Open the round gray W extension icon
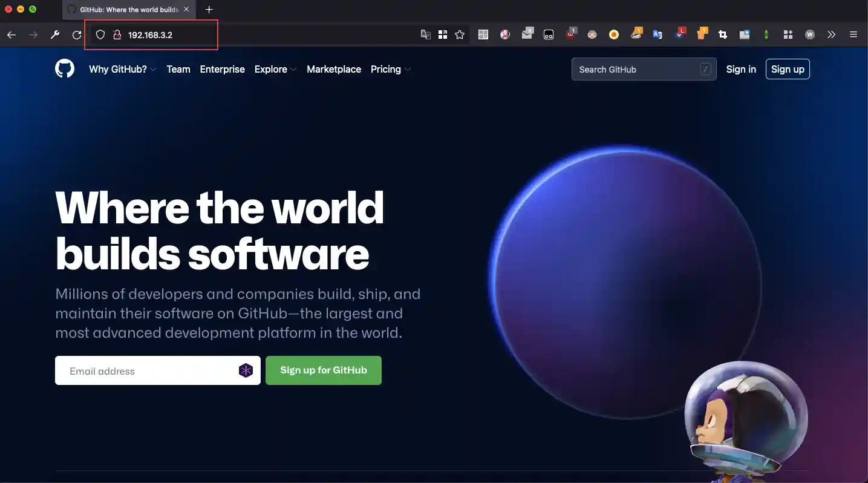The image size is (868, 483). [810, 35]
